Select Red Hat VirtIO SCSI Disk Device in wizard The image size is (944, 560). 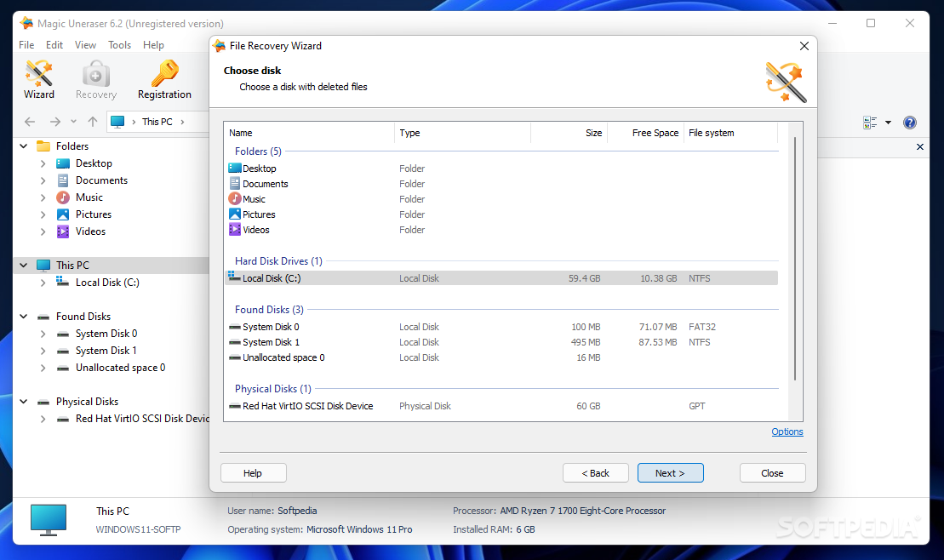coord(307,406)
